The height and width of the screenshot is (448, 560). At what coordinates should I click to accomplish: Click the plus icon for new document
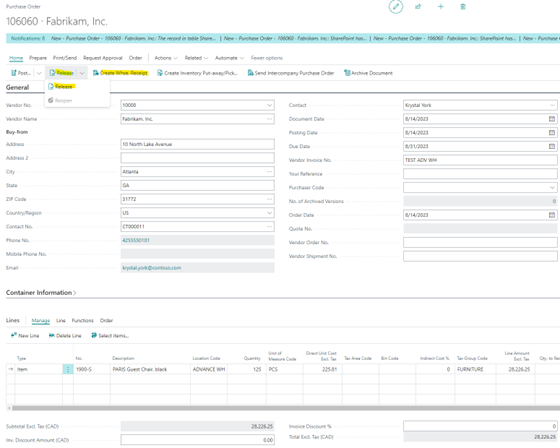(x=440, y=7)
